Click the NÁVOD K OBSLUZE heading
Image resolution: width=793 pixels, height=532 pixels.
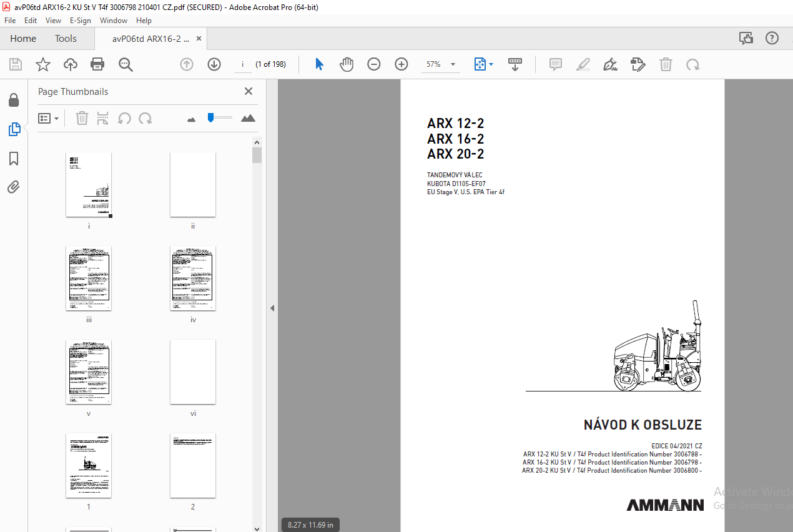[x=643, y=425]
